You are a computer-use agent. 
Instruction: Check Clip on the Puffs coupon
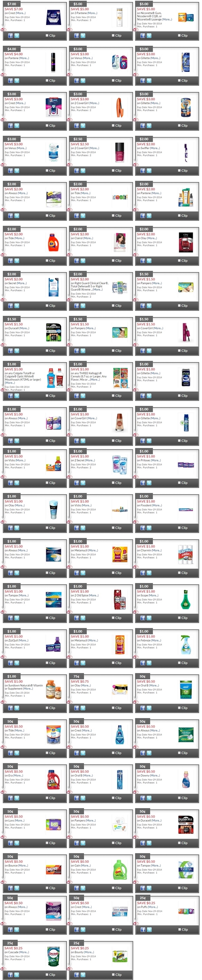(180, 929)
